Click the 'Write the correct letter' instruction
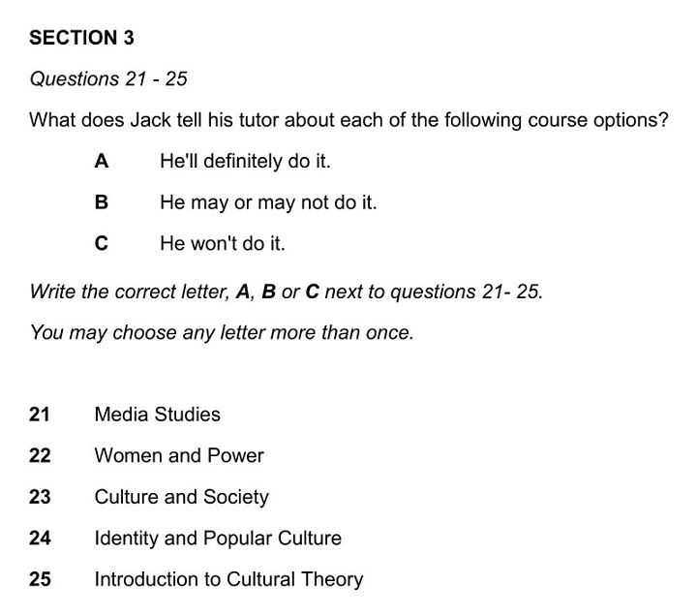 click(x=286, y=292)
